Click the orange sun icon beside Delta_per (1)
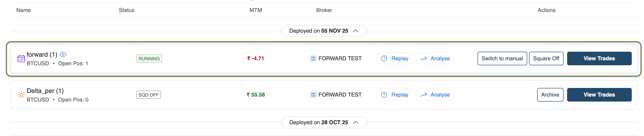Screen dimensions: 644x136 click(x=21, y=95)
